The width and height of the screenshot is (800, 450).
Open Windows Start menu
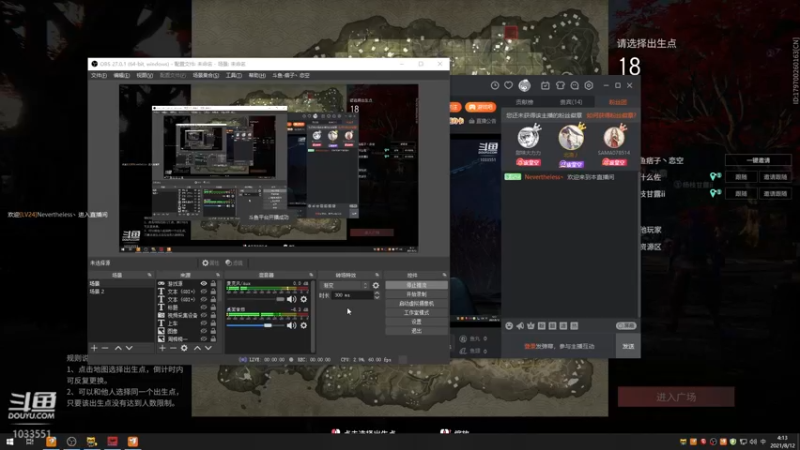tap(10, 442)
